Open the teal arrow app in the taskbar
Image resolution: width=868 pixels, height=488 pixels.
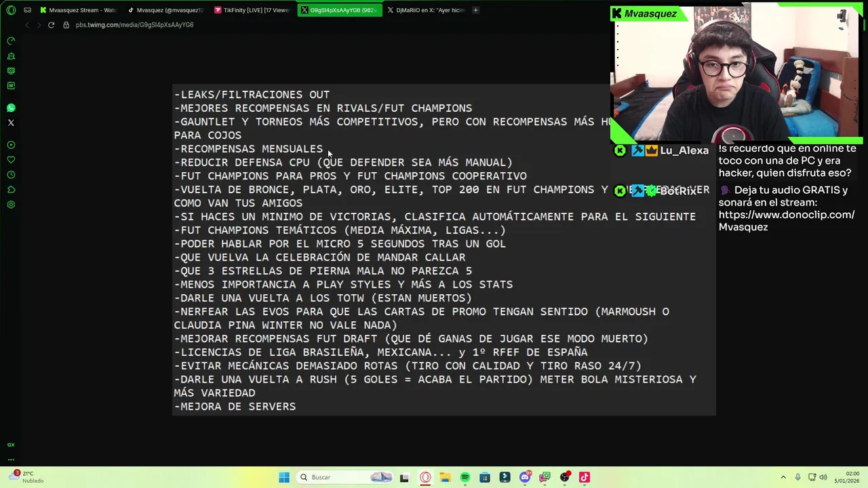point(505,477)
